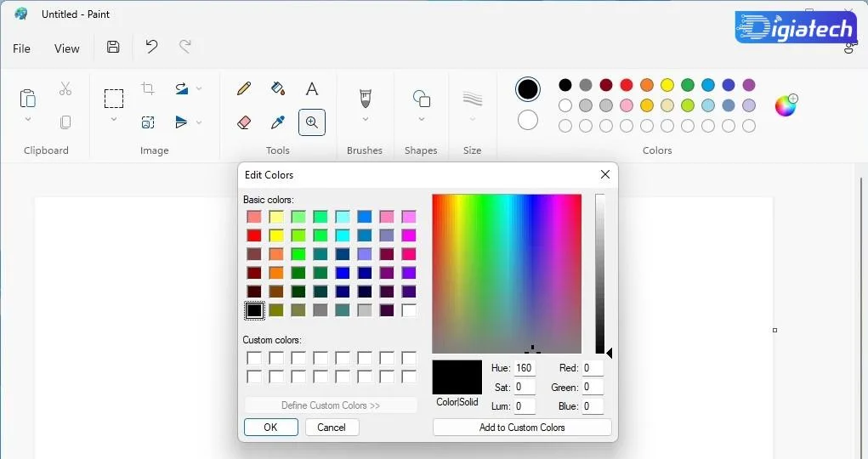This screenshot has height=459, width=868.
Task: Click the Save floppy disk icon
Action: 113,47
